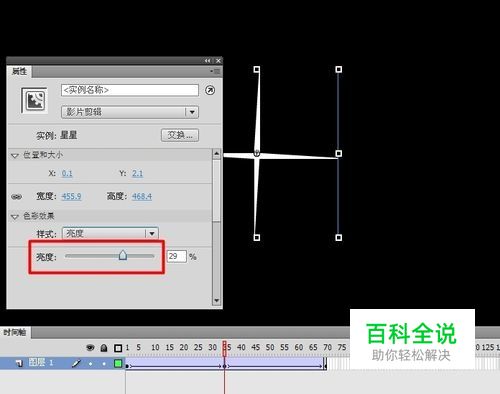Click the top-right transform handle on stage
500x394 pixels.
click(x=339, y=69)
